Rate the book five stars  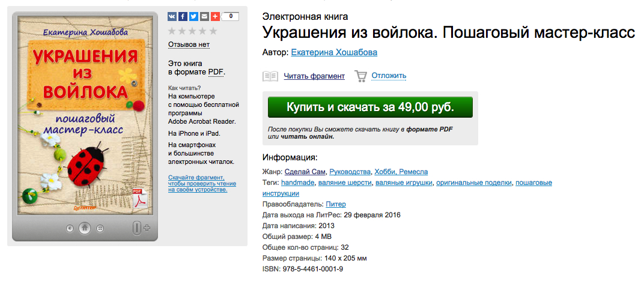(x=213, y=31)
